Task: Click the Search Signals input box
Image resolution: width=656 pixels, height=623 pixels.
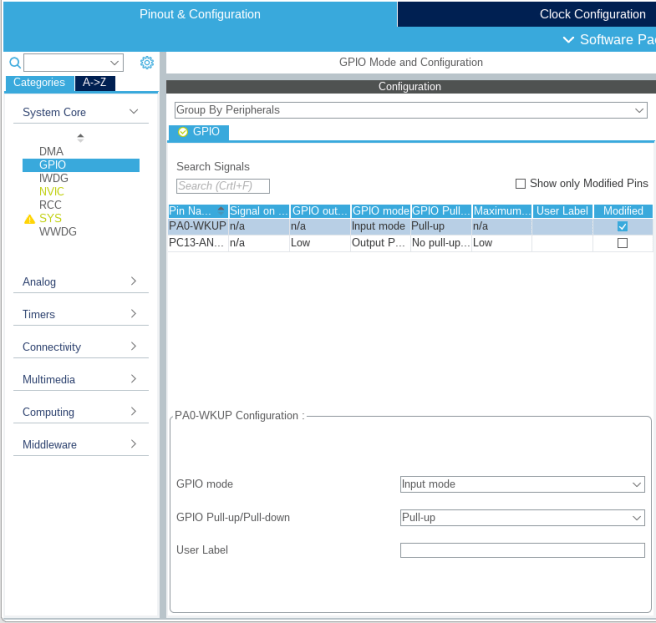Action: tap(222, 186)
